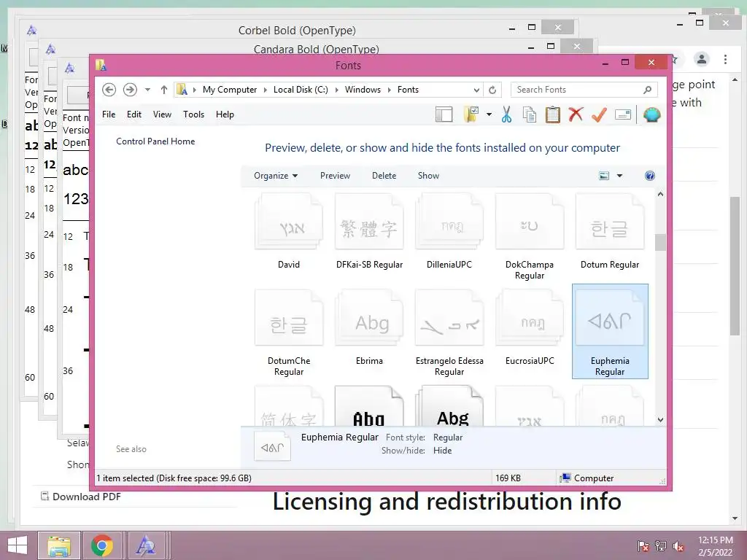Click Local Disk (C:) breadcrumb
Screen dimensions: 747x560
click(x=301, y=90)
